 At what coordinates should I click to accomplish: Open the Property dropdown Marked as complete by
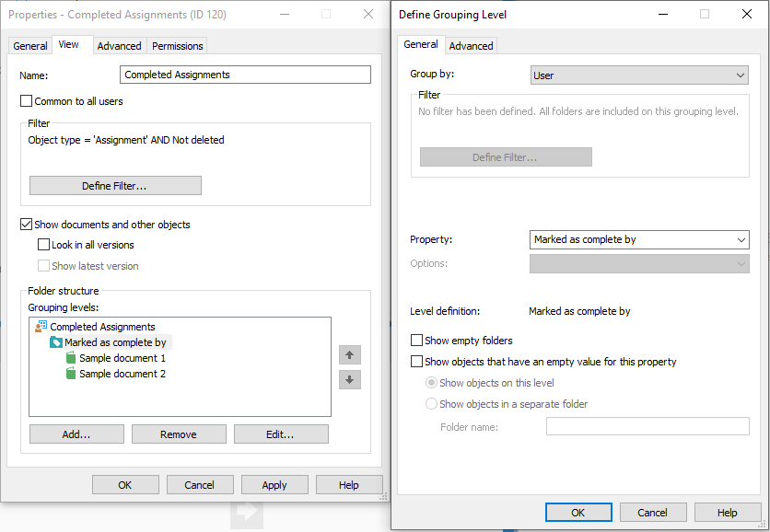point(639,239)
